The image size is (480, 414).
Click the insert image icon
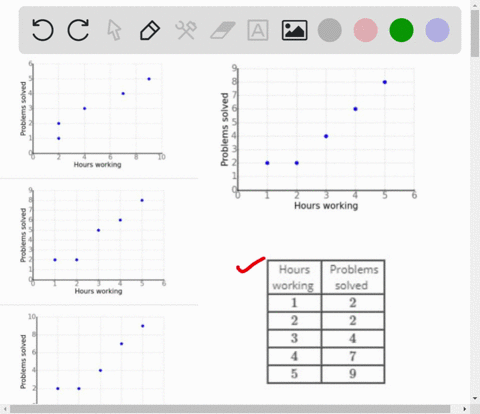tap(294, 30)
